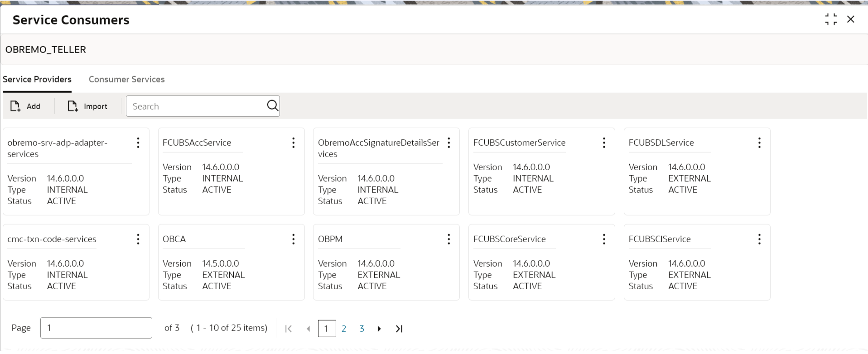Image resolution: width=868 pixels, height=354 pixels.
Task: Select the FCUBSDLService card title
Action: point(661,143)
